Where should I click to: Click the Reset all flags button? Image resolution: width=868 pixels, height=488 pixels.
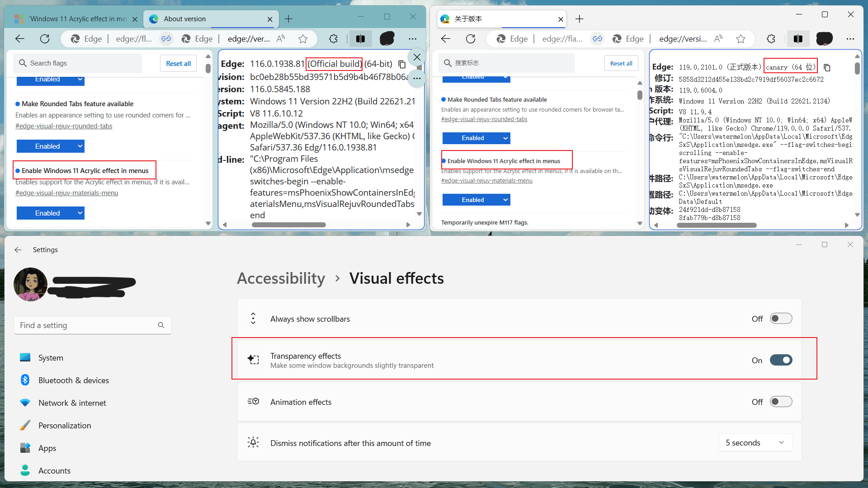178,63
